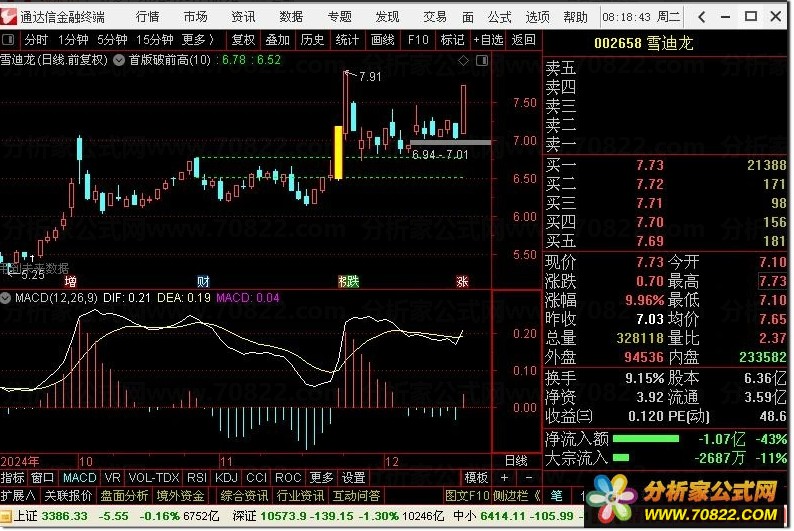This screenshot has width=794, height=531.
Task: Open the 发现 menu
Action: tap(387, 17)
